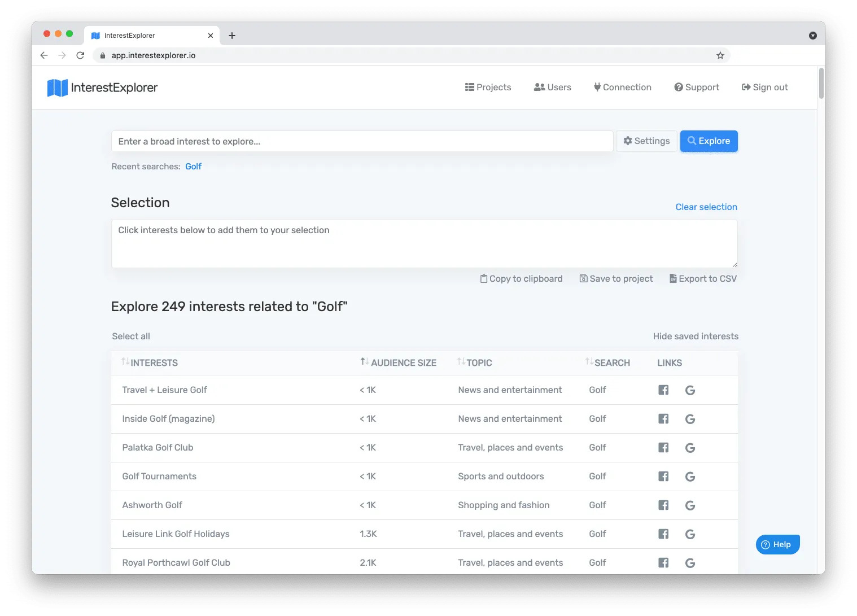Add Ashworth Golf to selection
The height and width of the screenshot is (616, 857).
(152, 505)
